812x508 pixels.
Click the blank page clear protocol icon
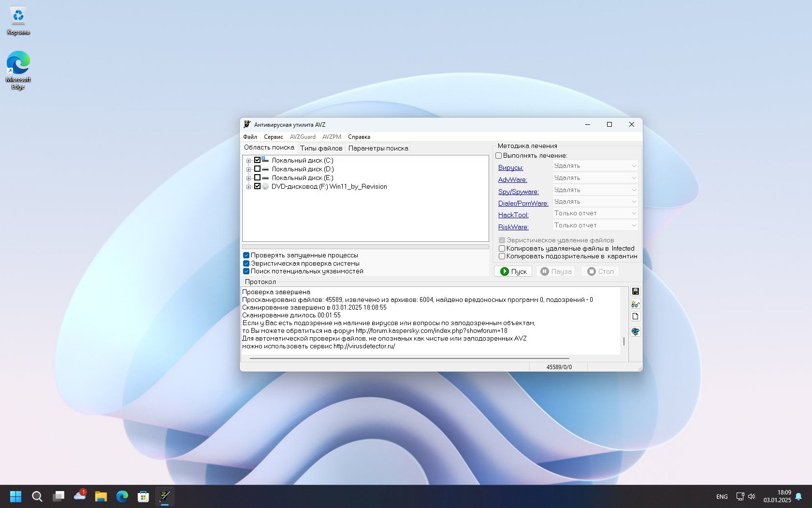click(x=635, y=316)
